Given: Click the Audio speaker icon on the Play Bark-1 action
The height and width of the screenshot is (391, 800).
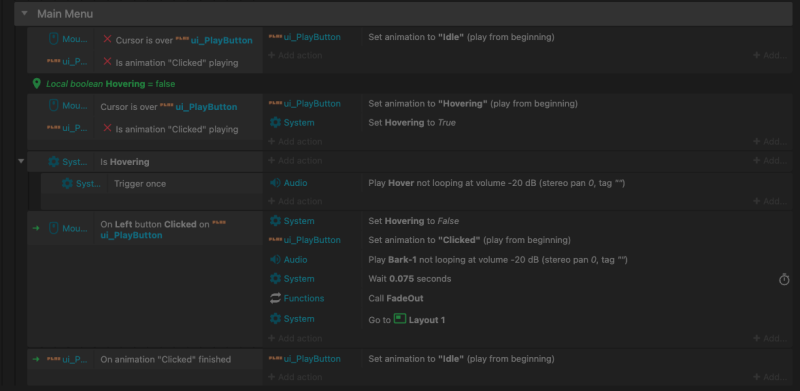Looking at the screenshot, I should (275, 259).
